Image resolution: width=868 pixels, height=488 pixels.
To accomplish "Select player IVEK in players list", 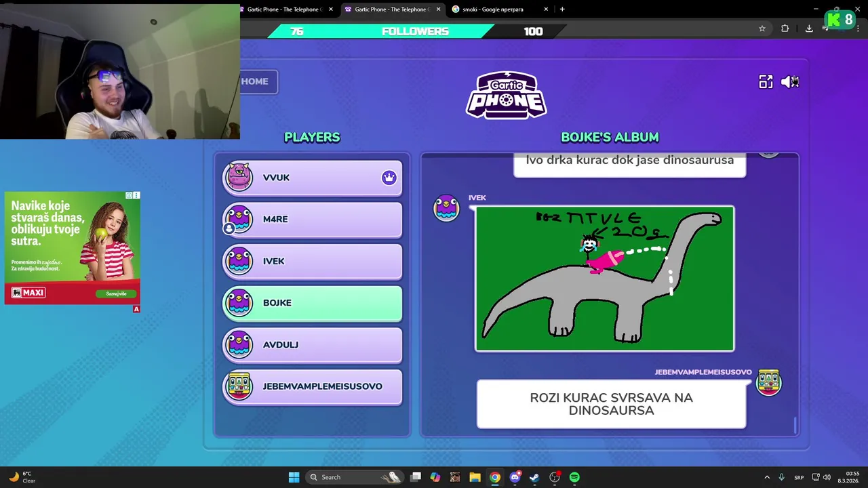I will tap(312, 261).
